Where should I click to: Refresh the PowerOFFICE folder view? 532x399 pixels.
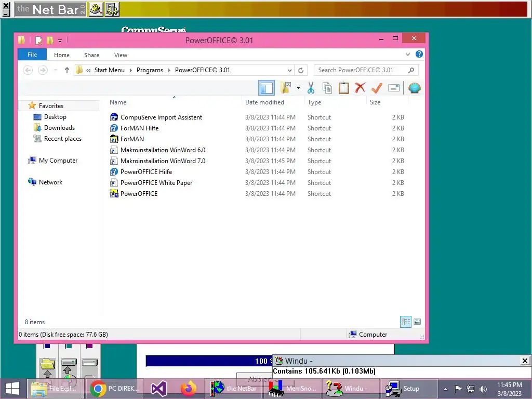(x=301, y=70)
